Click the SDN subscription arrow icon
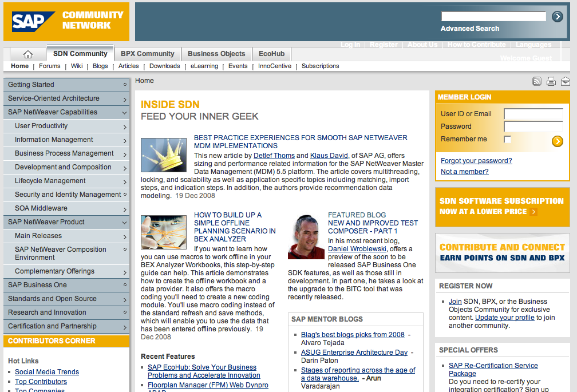This screenshot has height=392, width=577. [533, 212]
